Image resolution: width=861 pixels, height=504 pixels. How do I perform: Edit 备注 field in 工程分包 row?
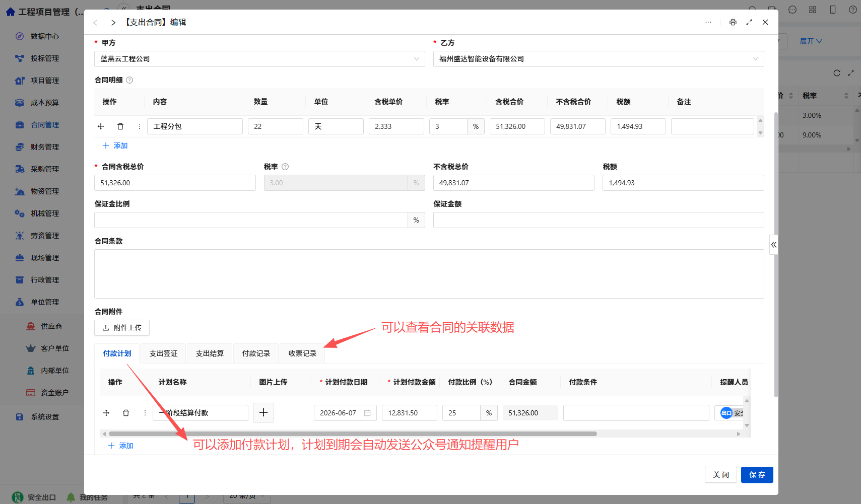[x=712, y=126]
